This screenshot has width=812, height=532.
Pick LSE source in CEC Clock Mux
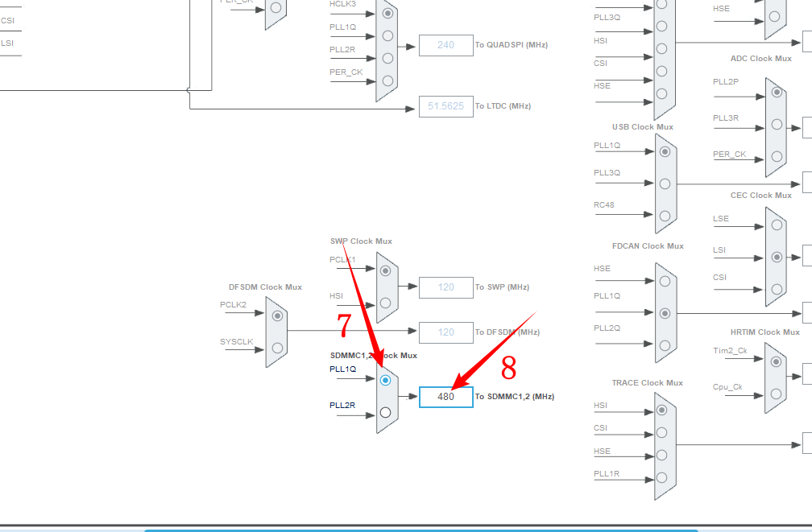[x=776, y=225]
